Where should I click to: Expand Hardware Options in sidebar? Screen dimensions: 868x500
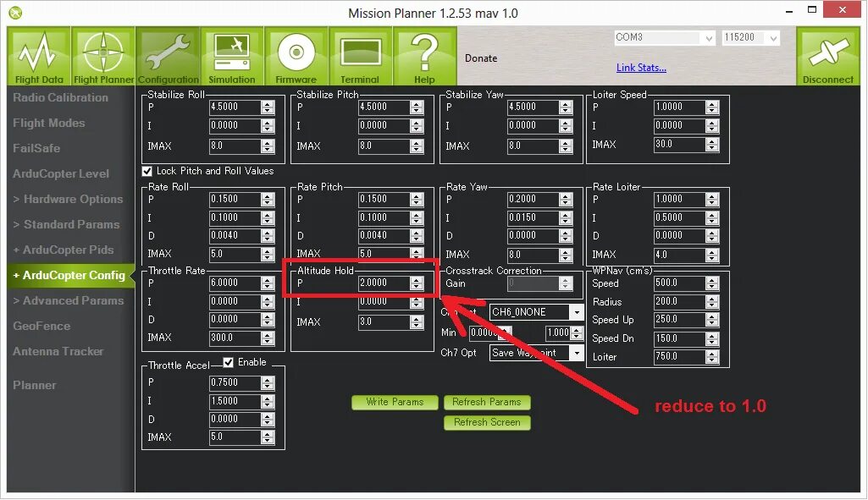pos(68,199)
